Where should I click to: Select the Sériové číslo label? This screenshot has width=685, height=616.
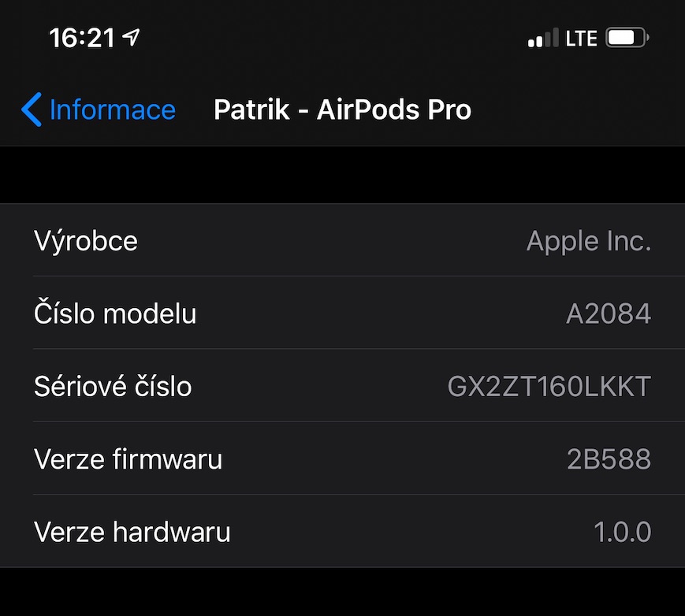[x=113, y=386]
